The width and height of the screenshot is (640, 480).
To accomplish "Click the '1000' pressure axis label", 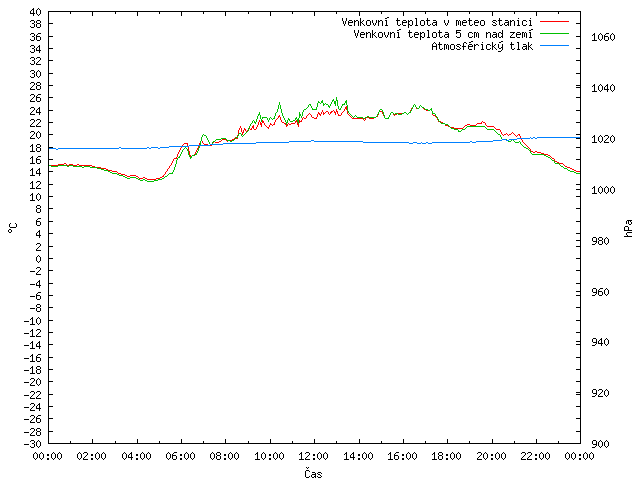I will 603,190.
